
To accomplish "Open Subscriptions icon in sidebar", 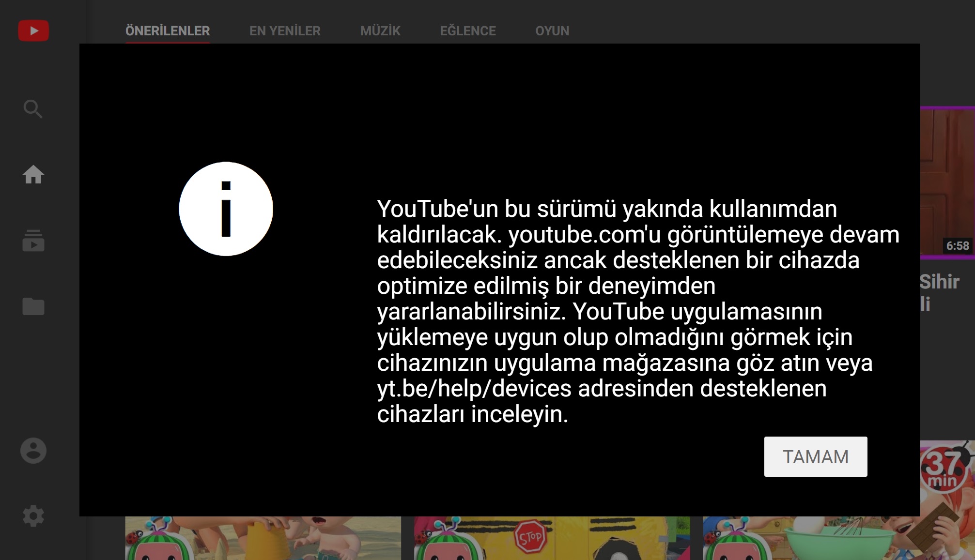I will click(33, 240).
